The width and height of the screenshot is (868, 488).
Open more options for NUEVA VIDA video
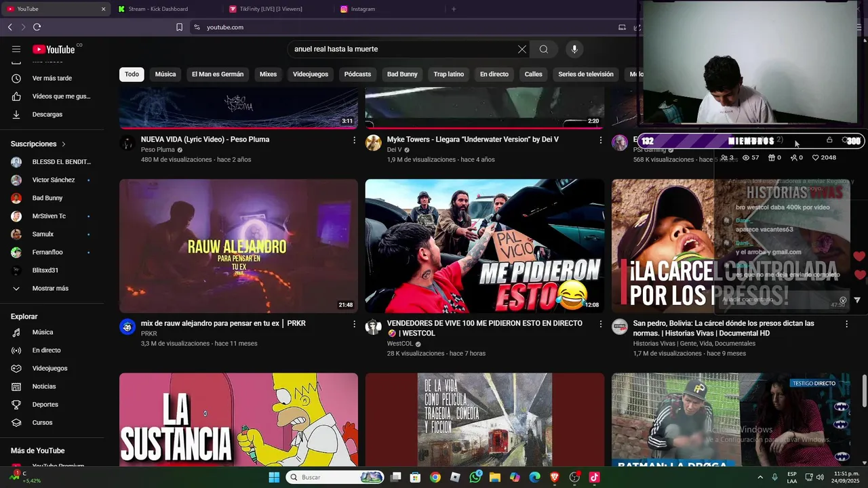point(354,140)
